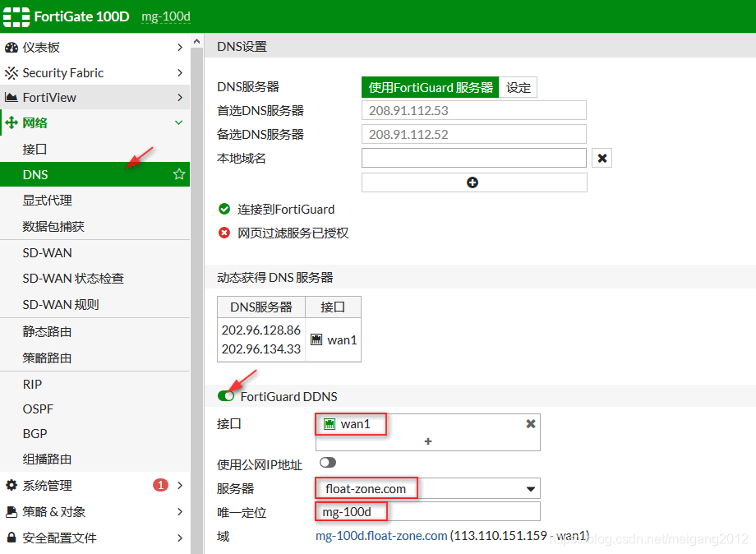Open mg-100d.float-zone.com domain link

[381, 536]
